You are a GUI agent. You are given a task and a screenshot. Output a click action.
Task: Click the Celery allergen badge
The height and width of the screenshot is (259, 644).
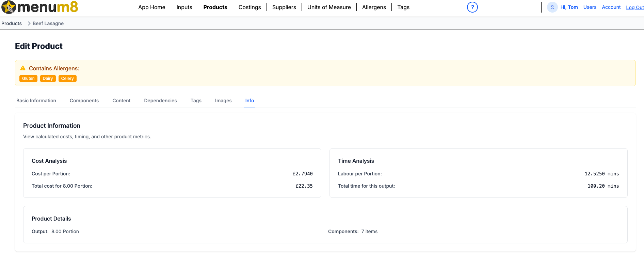pyautogui.click(x=67, y=79)
